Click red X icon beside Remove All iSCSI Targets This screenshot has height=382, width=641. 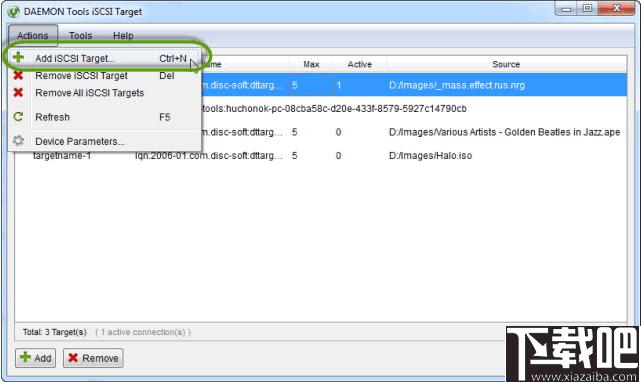pos(18,92)
